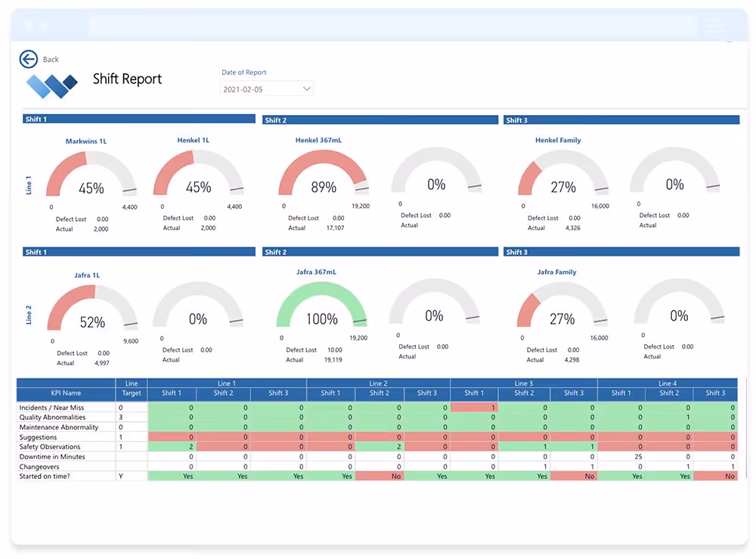Click the green Jafra 367mL 100% gauge
756x559 pixels.
point(321,304)
